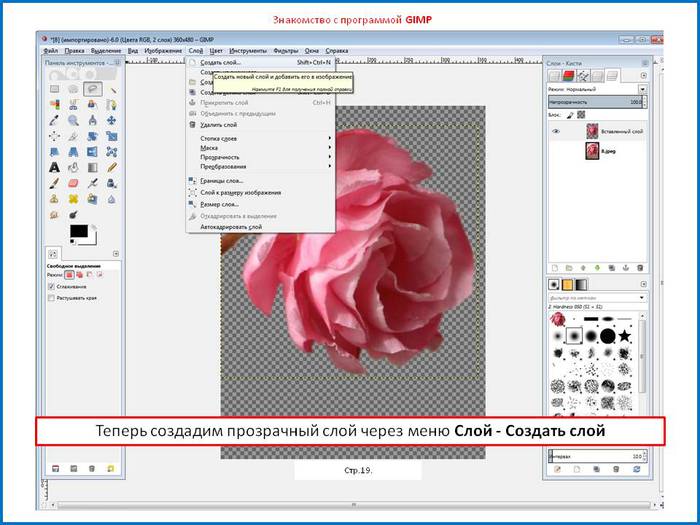Open the Режим Нормальный layer mode dropdown
This screenshot has width=700, height=525.
tap(597, 89)
